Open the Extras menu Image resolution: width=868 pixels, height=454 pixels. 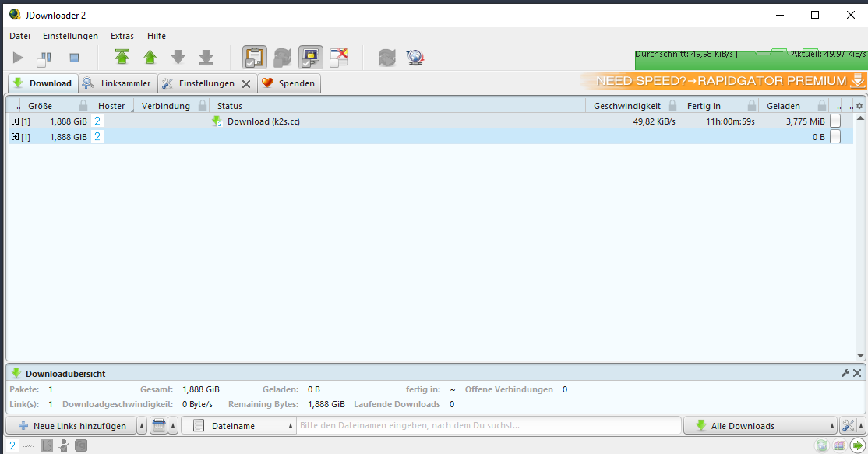(122, 36)
